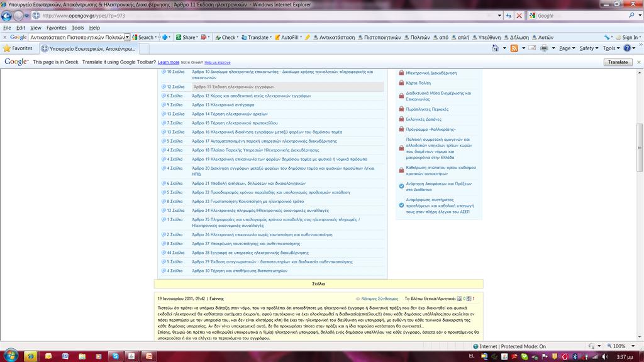Click the Internet Explorer taskbar icon
Viewport: 644px width, 362px height.
point(30,356)
